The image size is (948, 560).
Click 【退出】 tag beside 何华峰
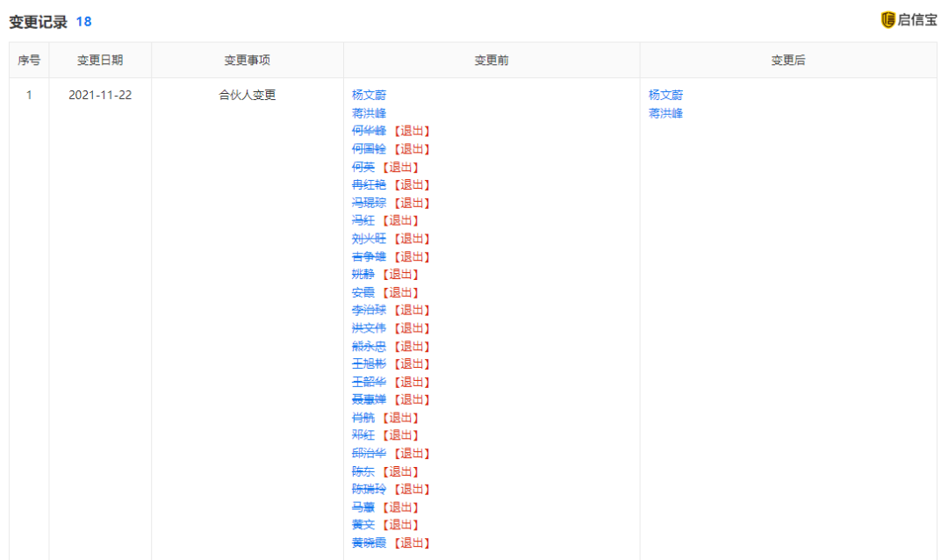tap(412, 131)
